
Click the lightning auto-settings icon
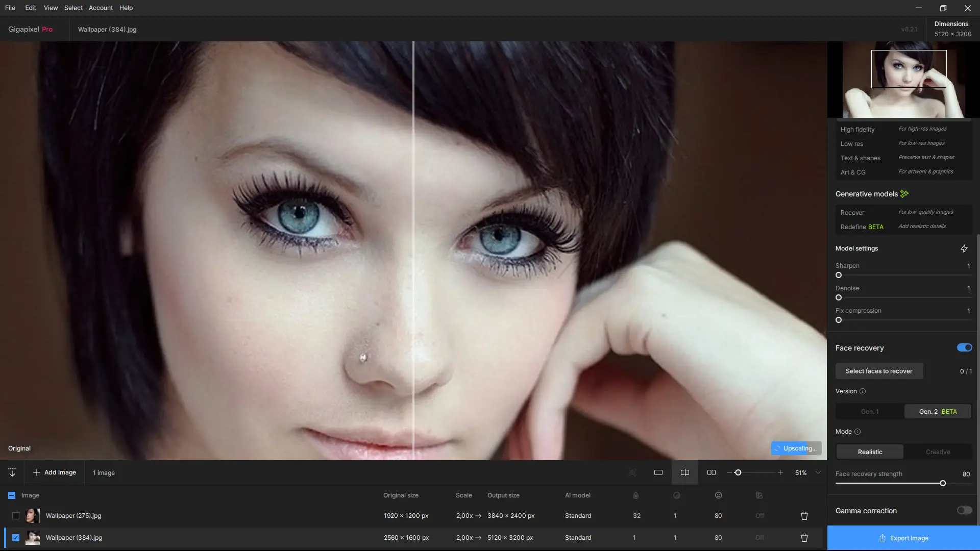(x=964, y=248)
